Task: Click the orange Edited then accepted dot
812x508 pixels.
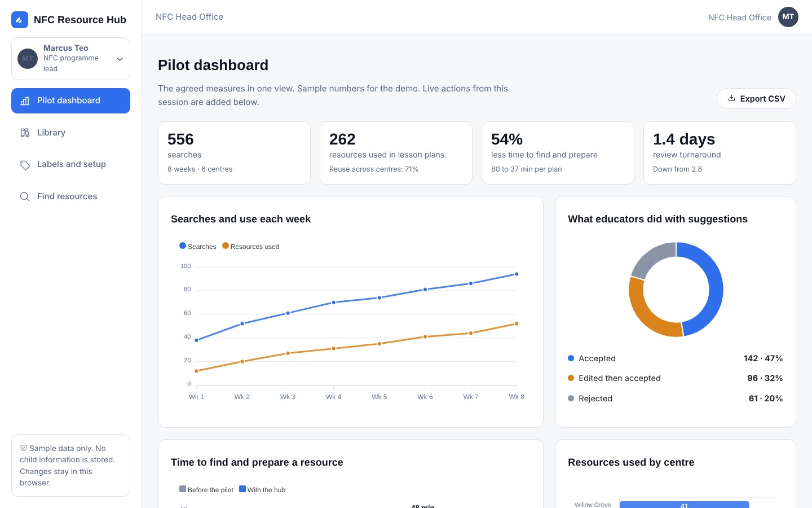Action: [571, 378]
